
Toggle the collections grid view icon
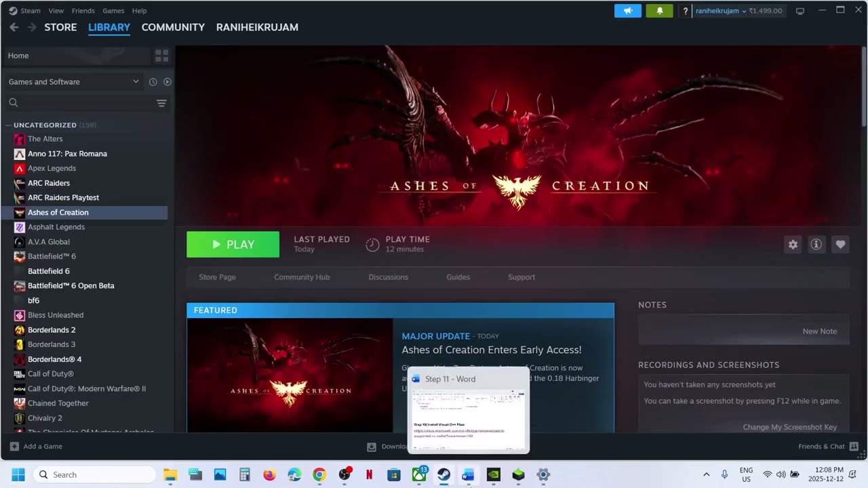tap(161, 56)
